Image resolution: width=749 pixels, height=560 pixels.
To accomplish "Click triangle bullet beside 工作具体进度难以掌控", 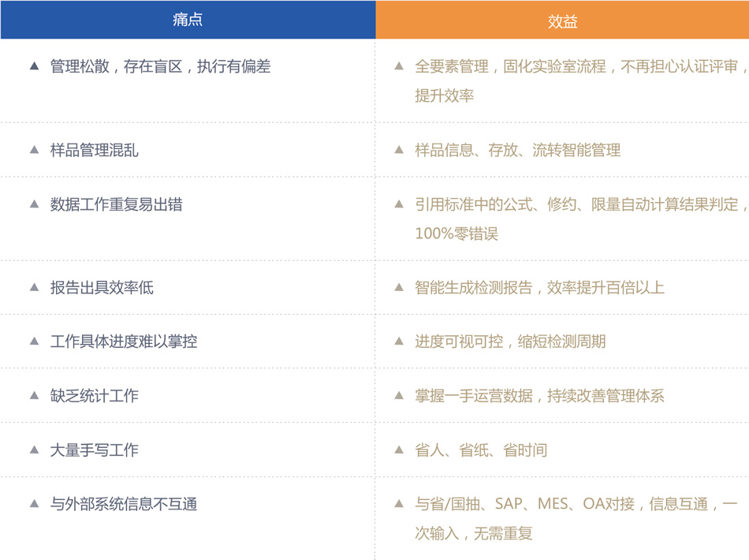I will 34,342.
